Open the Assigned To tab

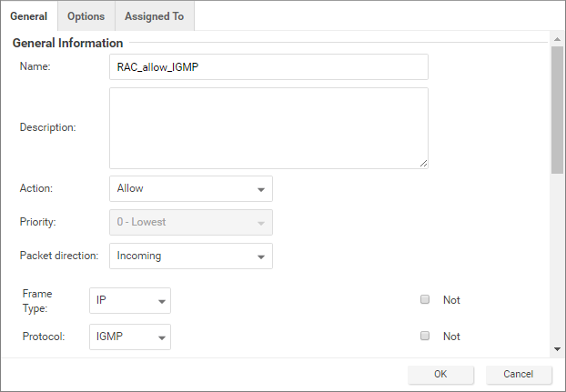coord(154,16)
